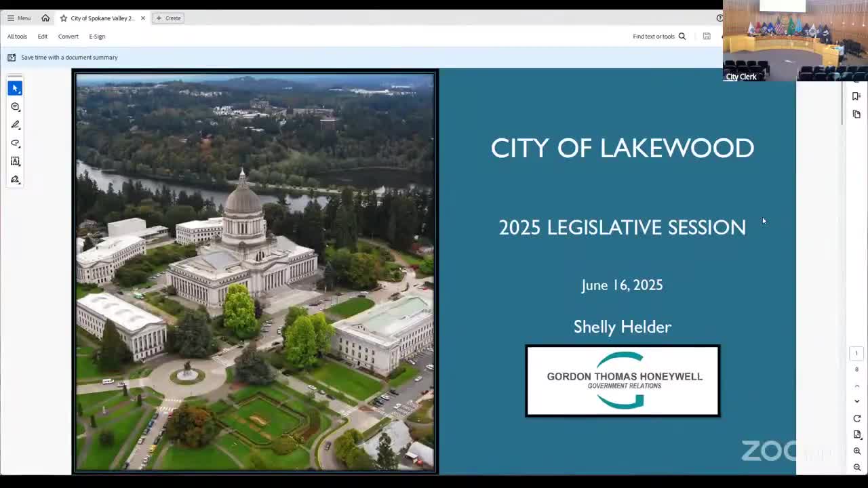
Task: Switch to City of Spokane Valley tab
Action: pyautogui.click(x=102, y=18)
